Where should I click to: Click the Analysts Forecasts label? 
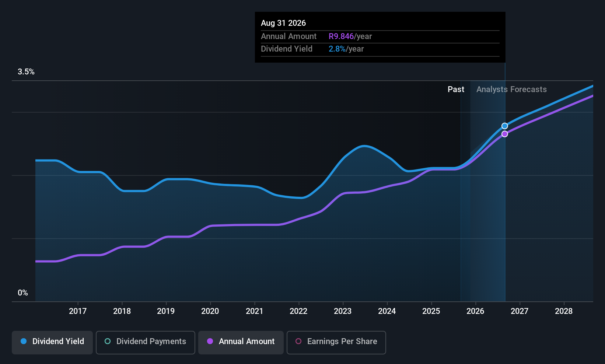tap(511, 90)
